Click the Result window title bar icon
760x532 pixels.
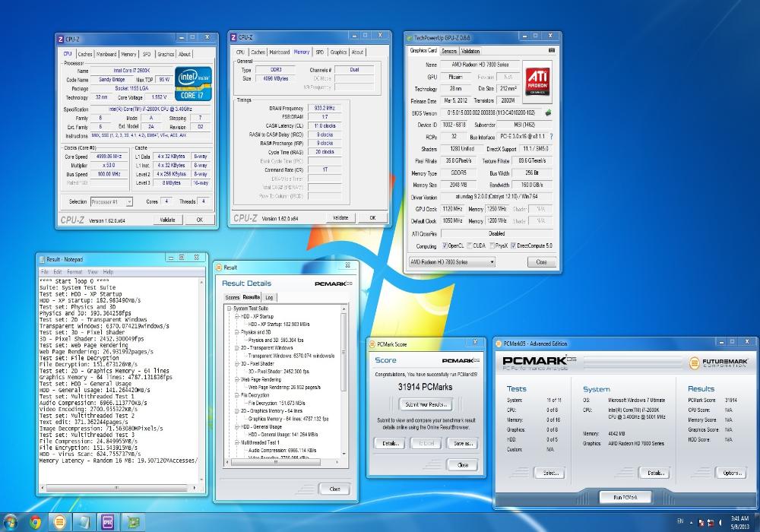click(x=219, y=268)
